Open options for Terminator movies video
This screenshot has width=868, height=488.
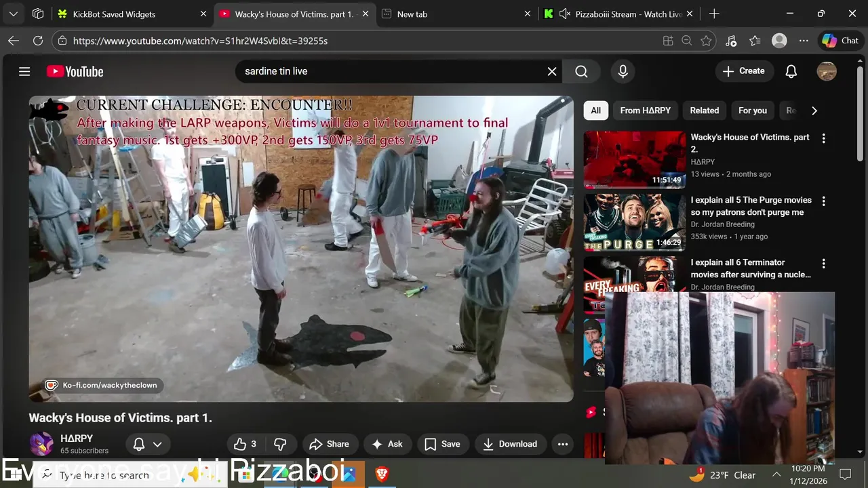(x=823, y=264)
